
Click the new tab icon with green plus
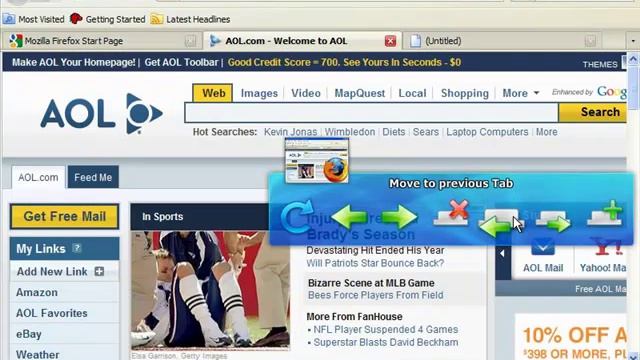point(605,213)
